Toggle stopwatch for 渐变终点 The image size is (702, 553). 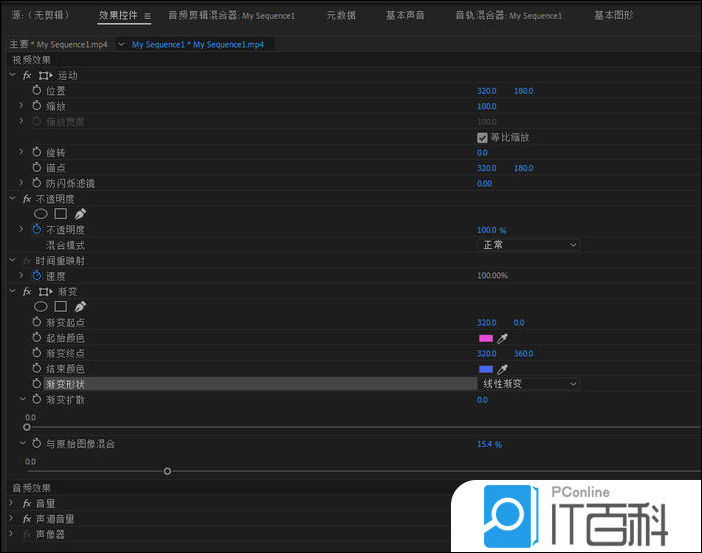[37, 353]
